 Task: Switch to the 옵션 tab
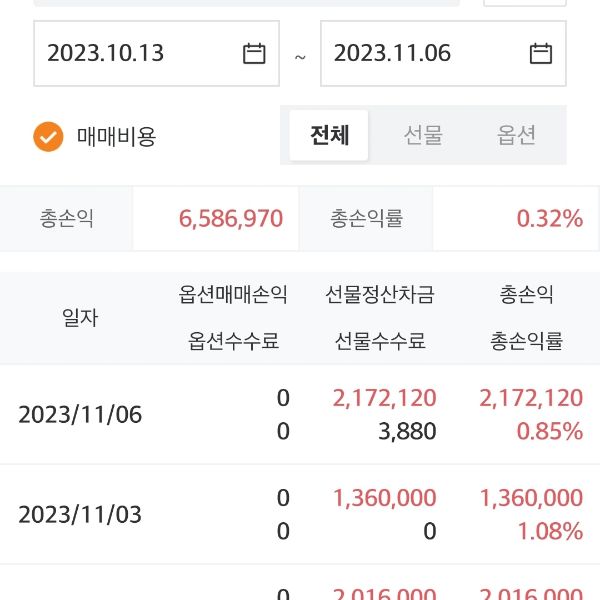click(x=516, y=135)
